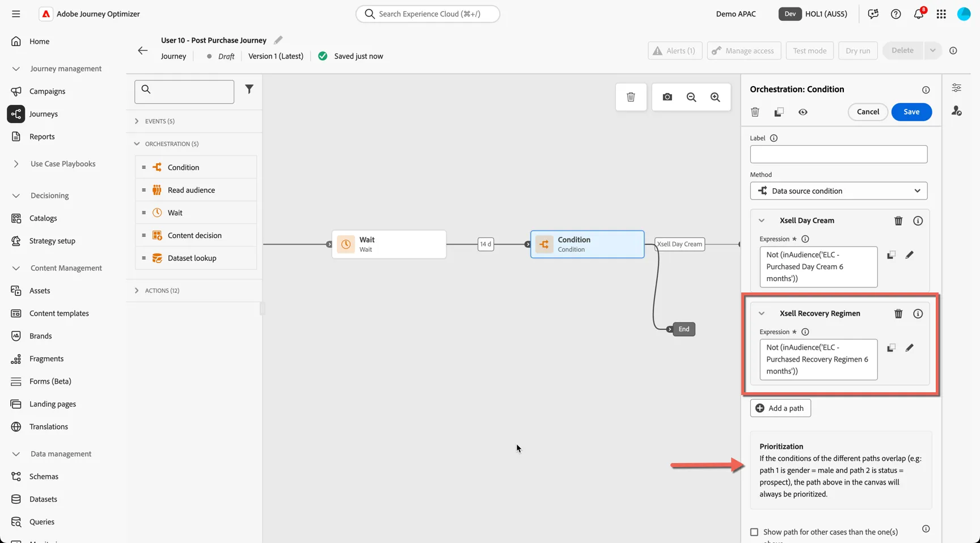Enable Show path for other cases checkbox
Image resolution: width=980 pixels, height=543 pixels.
tap(754, 532)
